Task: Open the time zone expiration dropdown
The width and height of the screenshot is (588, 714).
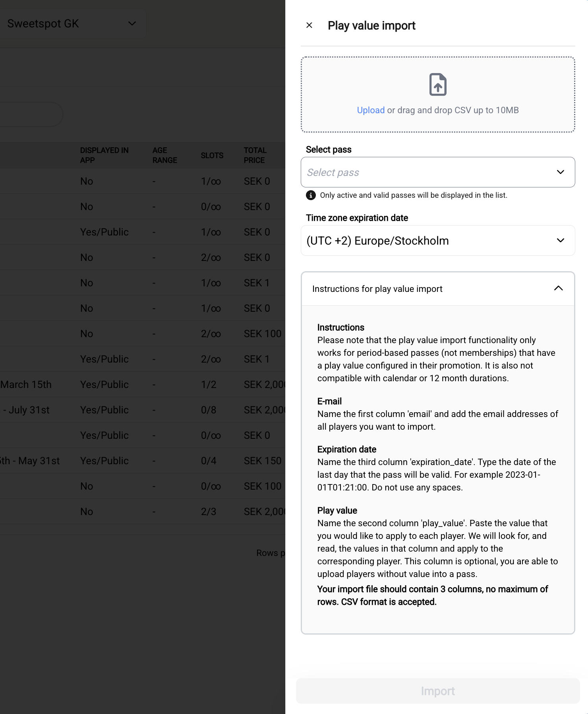Action: [429, 241]
